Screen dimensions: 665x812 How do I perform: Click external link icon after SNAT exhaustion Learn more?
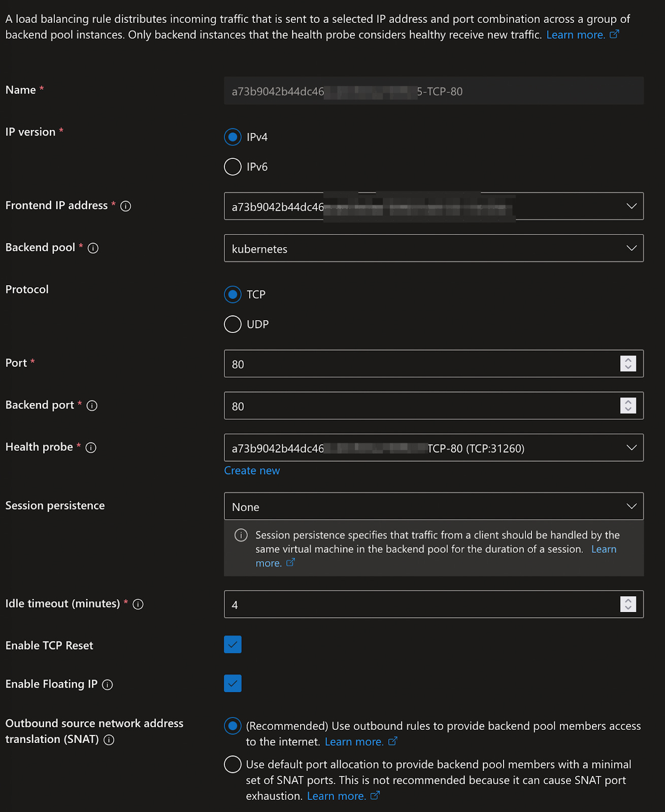coord(375,795)
